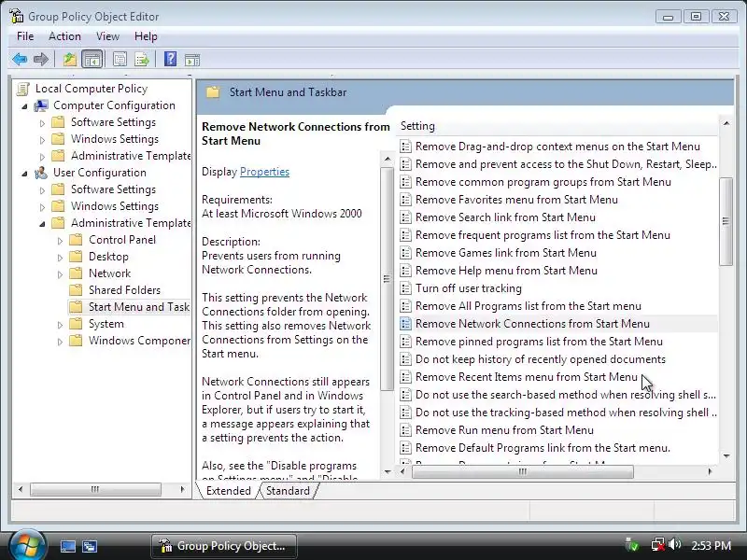Viewport: 747px width, 560px height.
Task: Open the Properties link in description pane
Action: [x=264, y=172]
